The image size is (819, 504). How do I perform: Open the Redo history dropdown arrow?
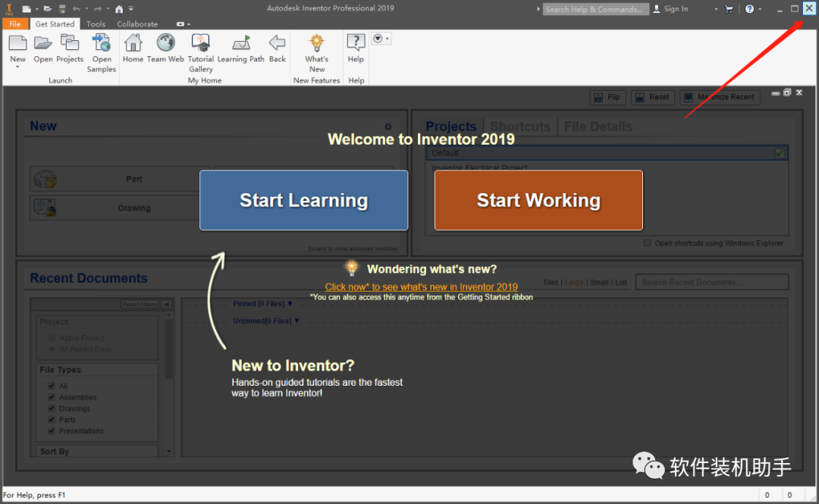click(108, 9)
